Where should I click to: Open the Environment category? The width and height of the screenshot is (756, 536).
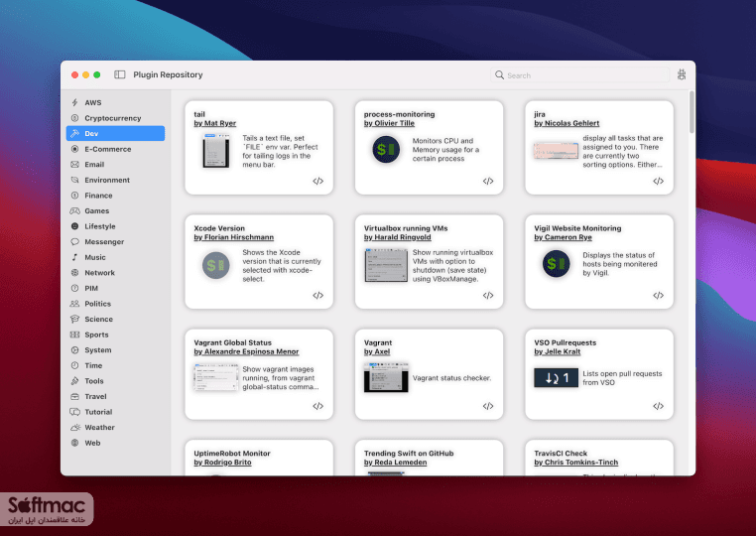(x=115, y=180)
